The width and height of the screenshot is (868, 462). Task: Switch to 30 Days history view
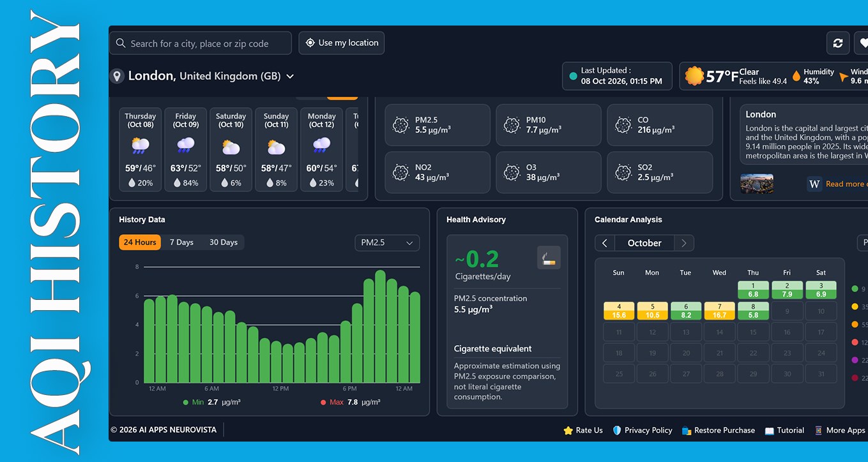click(x=224, y=242)
